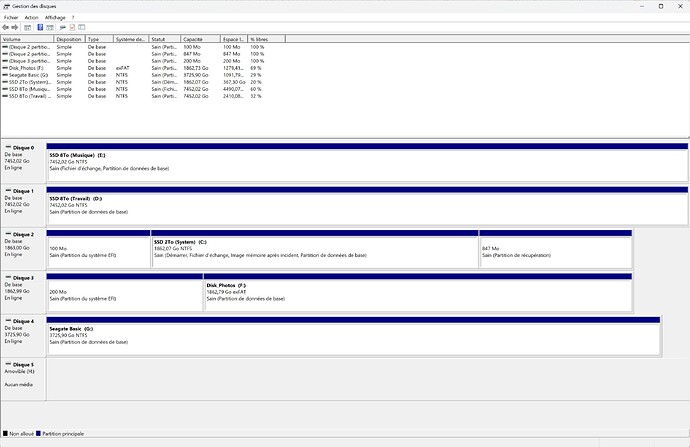The width and height of the screenshot is (690, 447).
Task: Click the '69 %' free percentage cell
Action: [256, 68]
